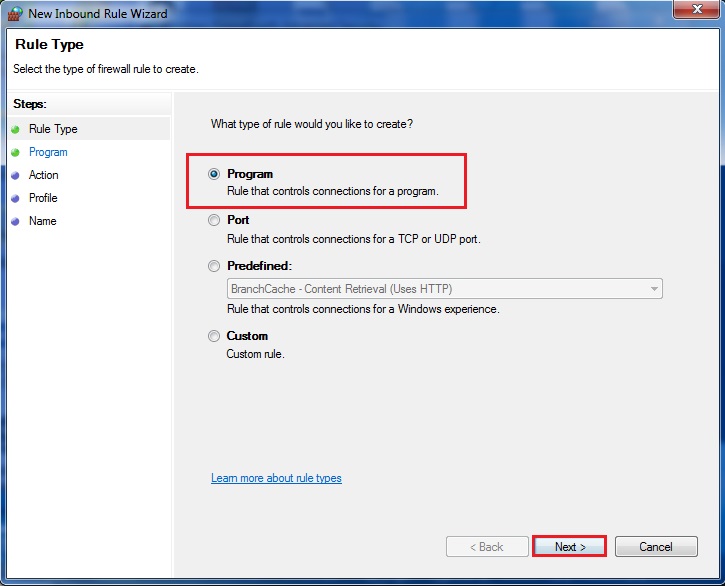Open dropdown arrow of predefined rules list
The width and height of the screenshot is (725, 586).
pos(654,289)
